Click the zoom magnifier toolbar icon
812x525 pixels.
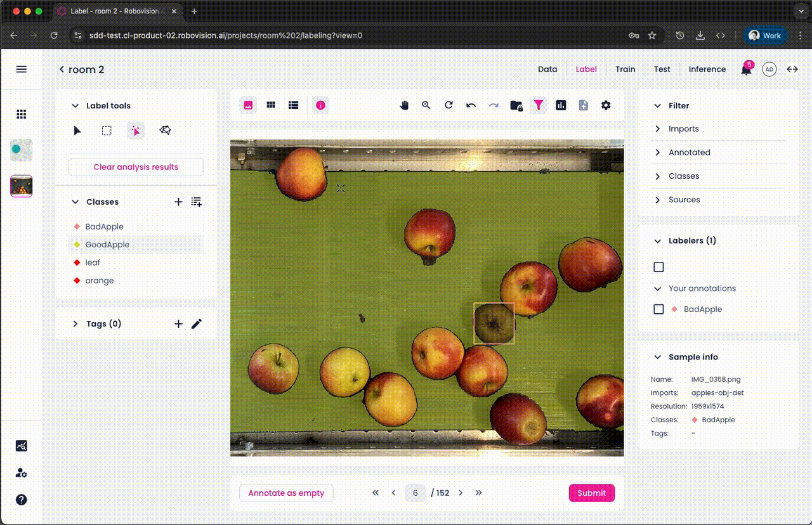pyautogui.click(x=426, y=105)
